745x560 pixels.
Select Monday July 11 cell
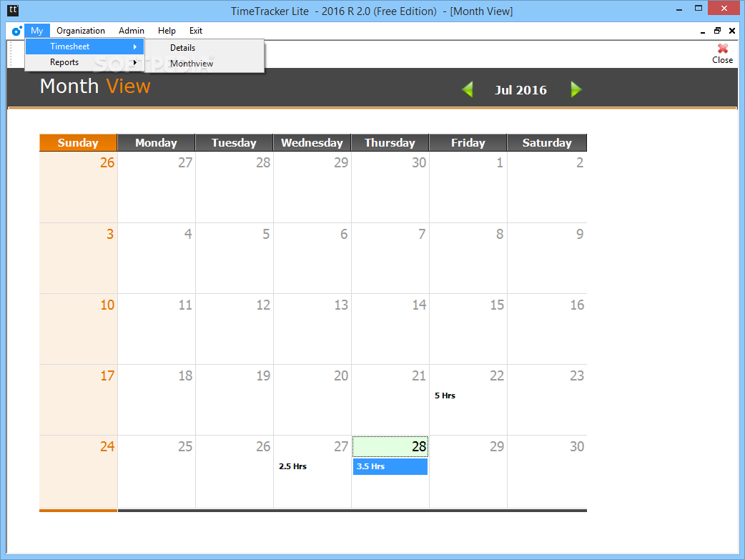[x=157, y=329]
